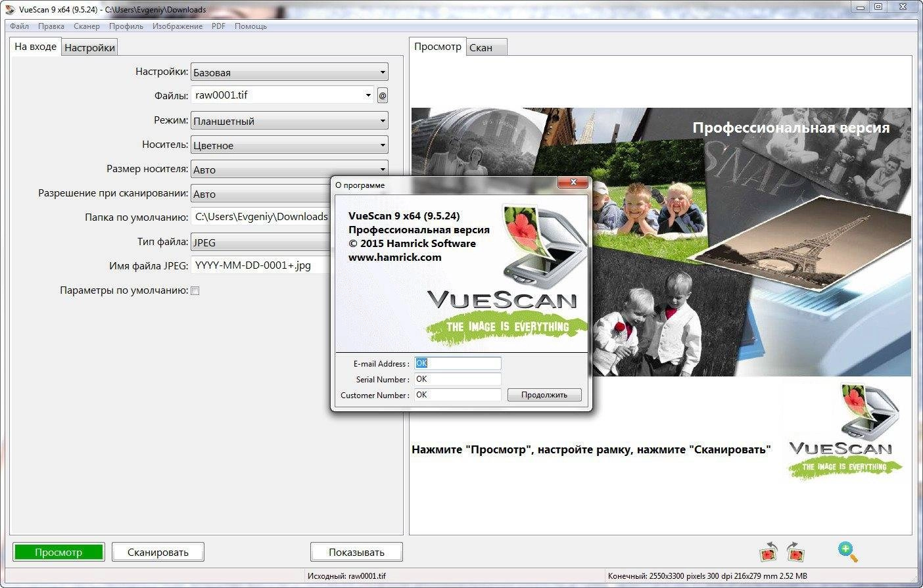Open the Настройки dropdown set to Базовая
The height and width of the screenshot is (588, 923).
tap(289, 72)
